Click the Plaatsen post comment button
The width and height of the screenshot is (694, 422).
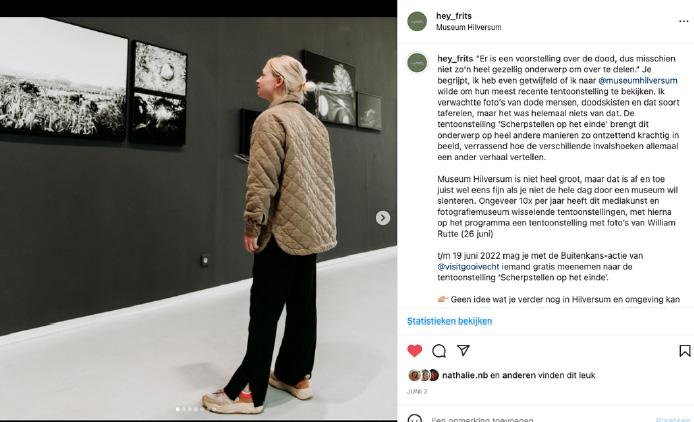(672, 419)
